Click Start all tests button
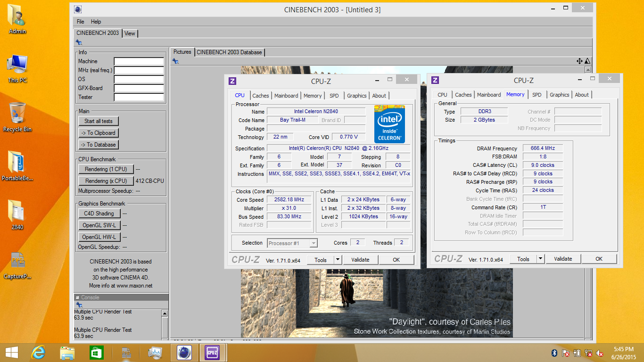 [99, 121]
